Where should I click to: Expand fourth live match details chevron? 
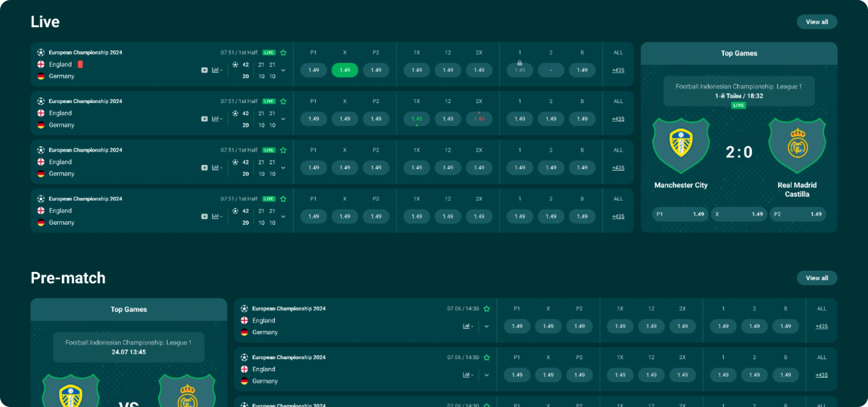click(283, 217)
